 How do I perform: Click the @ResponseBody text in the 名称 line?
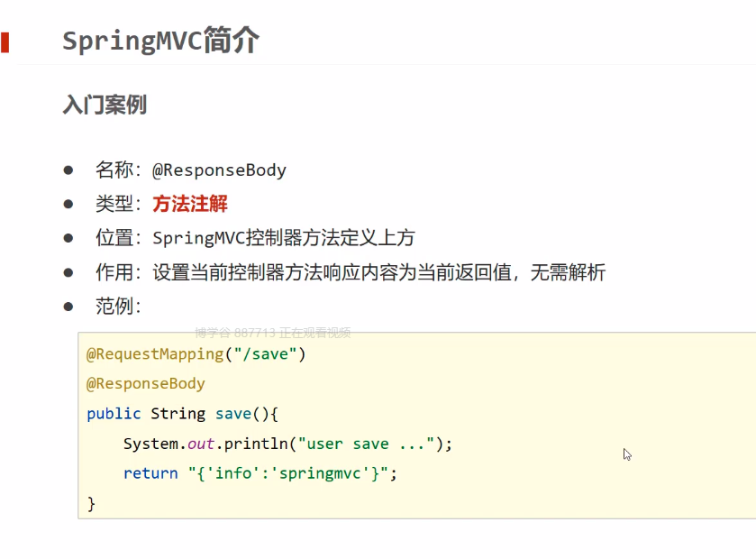(x=219, y=170)
